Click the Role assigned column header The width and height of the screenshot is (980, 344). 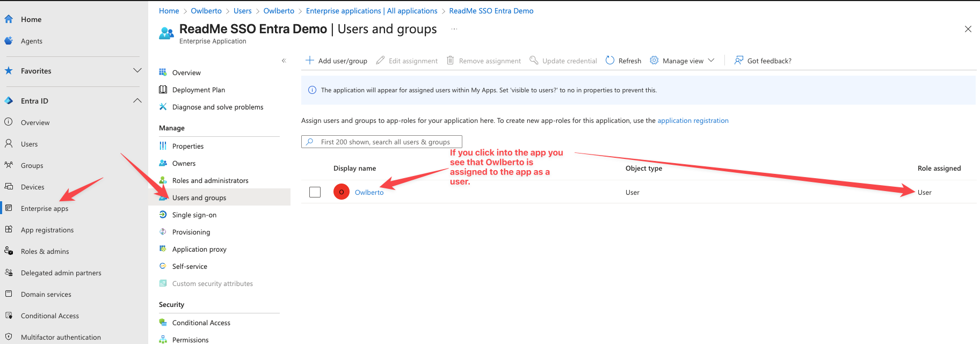(x=939, y=169)
